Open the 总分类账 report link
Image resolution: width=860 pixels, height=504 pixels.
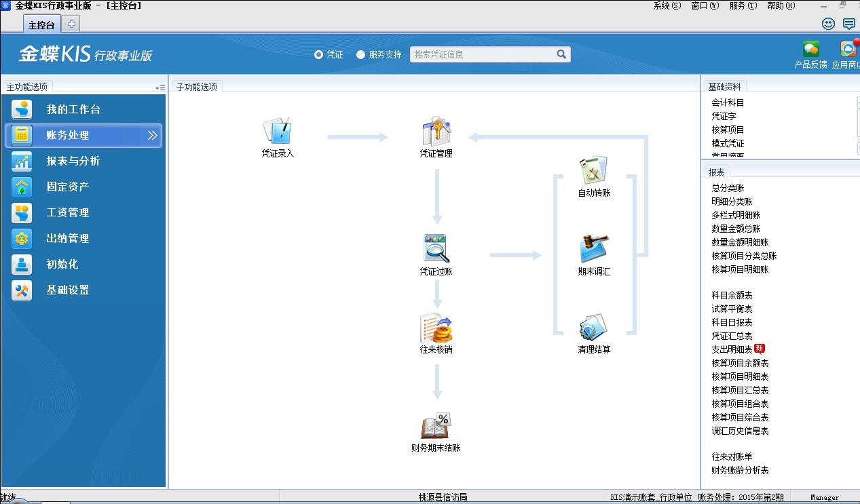728,188
